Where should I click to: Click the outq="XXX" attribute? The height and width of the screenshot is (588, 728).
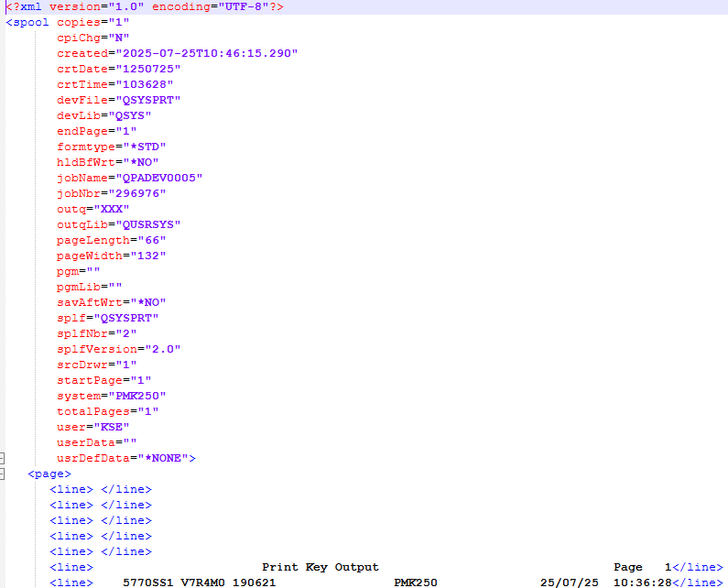click(x=92, y=209)
